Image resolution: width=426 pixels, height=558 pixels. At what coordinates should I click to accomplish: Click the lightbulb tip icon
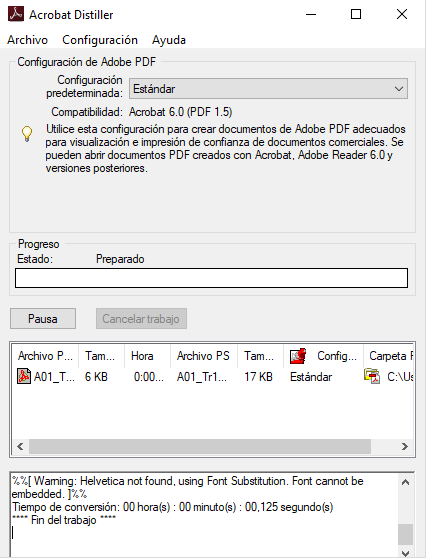[x=27, y=134]
